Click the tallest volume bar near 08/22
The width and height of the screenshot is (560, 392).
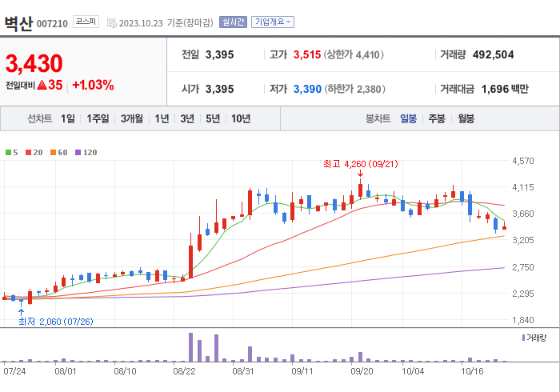pyautogui.click(x=190, y=347)
